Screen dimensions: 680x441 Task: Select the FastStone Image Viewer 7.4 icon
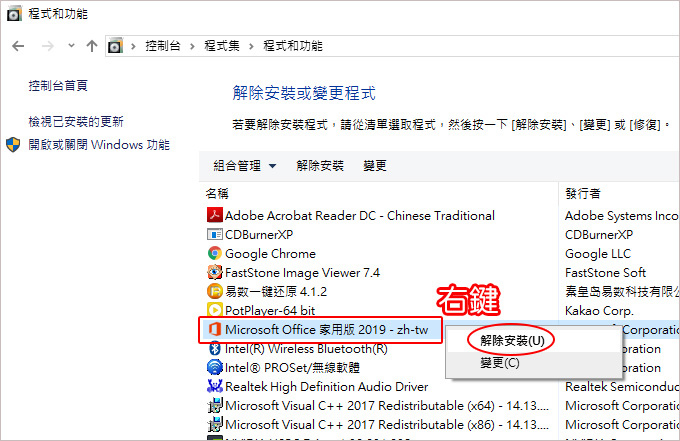point(215,272)
